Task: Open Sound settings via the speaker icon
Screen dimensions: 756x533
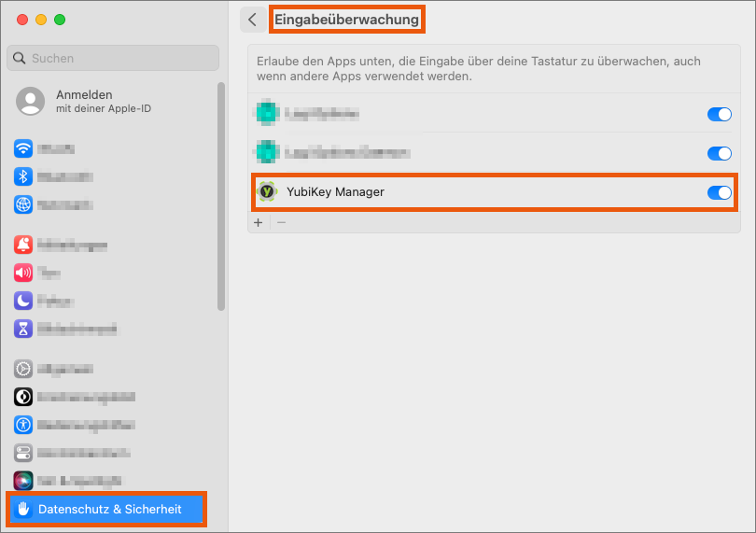Action: (x=23, y=273)
